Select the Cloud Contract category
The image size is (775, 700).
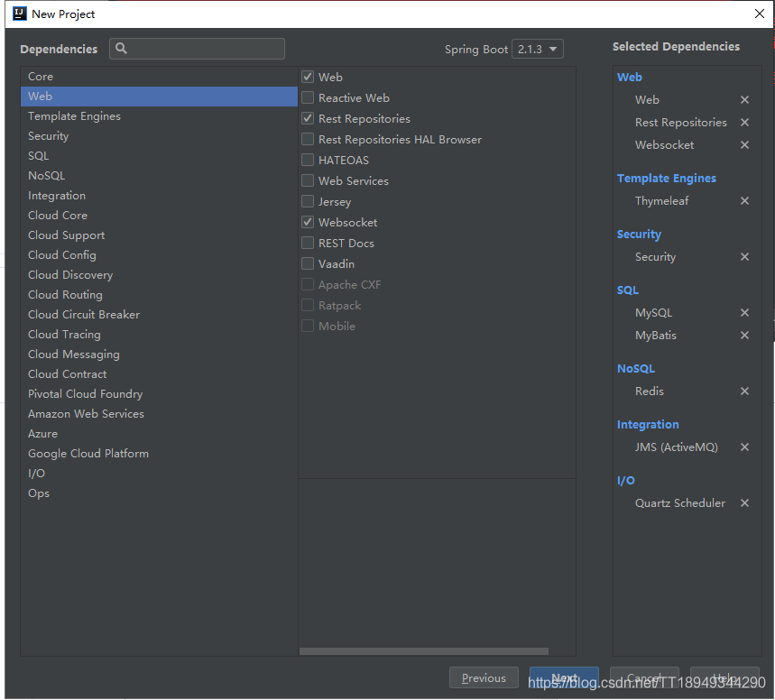pos(159,374)
